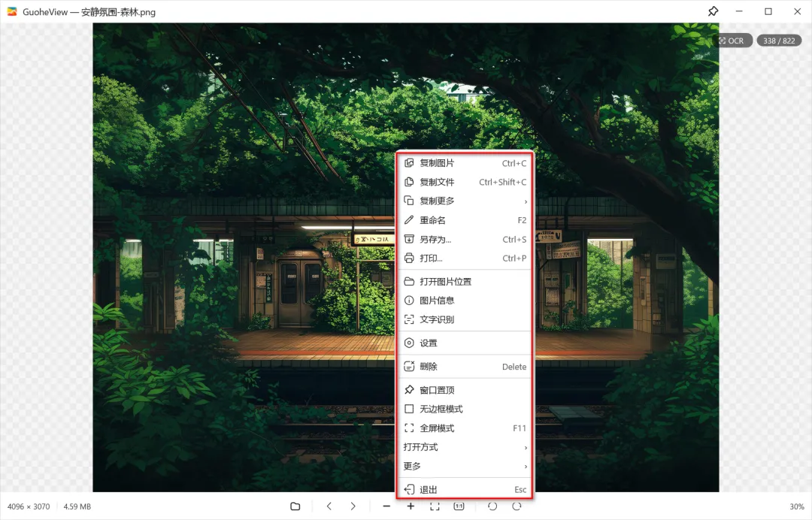The image size is (812, 520).
Task: Click the text scan icon beside 文字识别
Action: tap(409, 319)
